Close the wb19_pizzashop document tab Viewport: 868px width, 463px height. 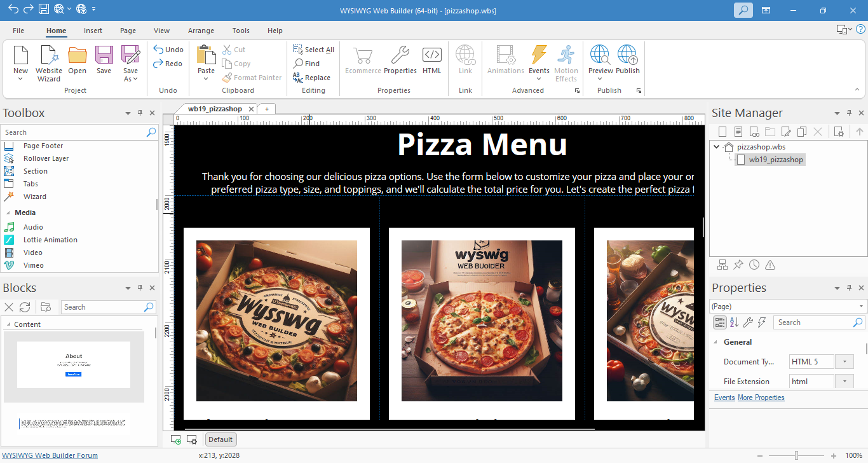[x=251, y=109]
